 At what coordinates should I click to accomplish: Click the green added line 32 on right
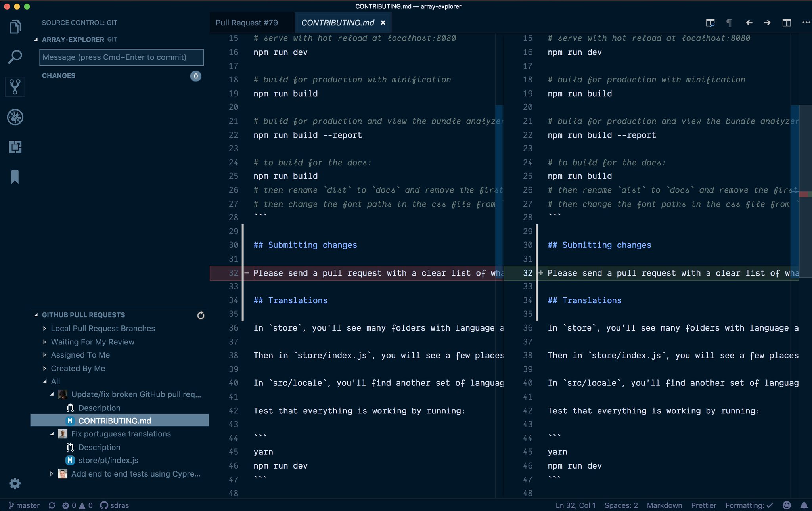(651, 273)
